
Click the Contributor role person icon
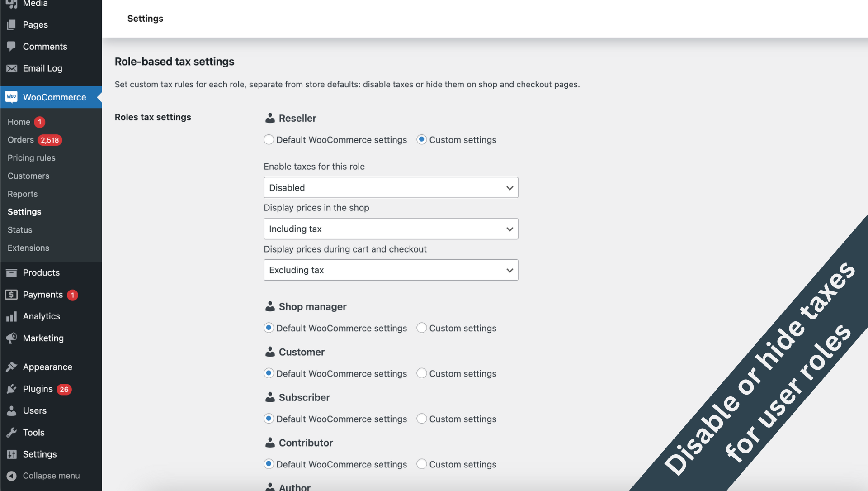click(x=270, y=442)
